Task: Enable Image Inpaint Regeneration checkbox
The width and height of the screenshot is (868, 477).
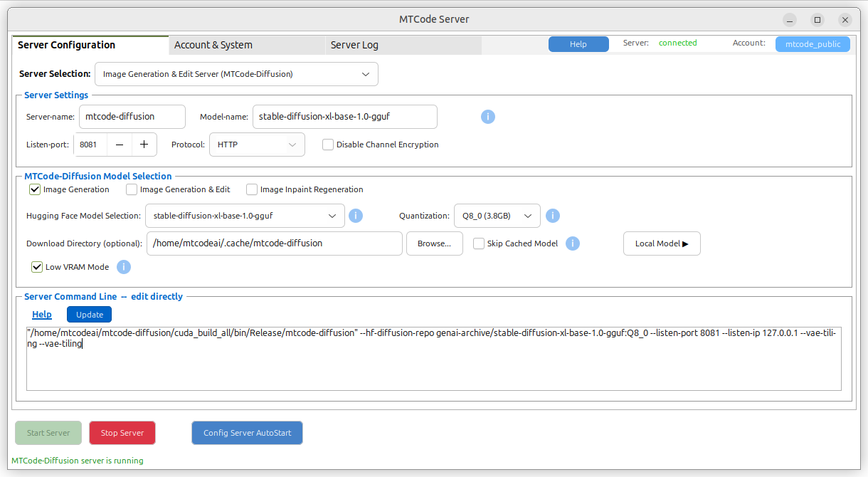Action: coord(252,189)
